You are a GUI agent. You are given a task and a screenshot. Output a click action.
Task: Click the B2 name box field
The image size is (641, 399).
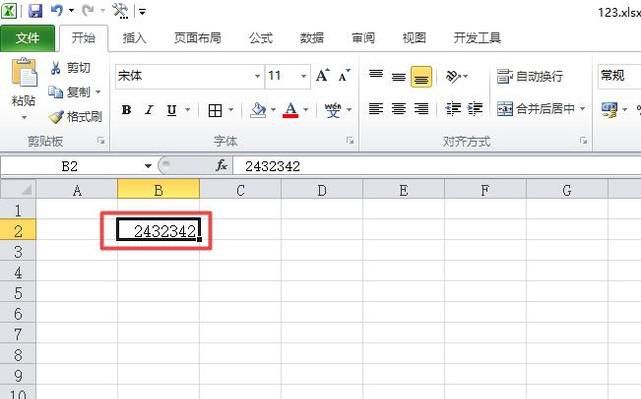pos(70,166)
